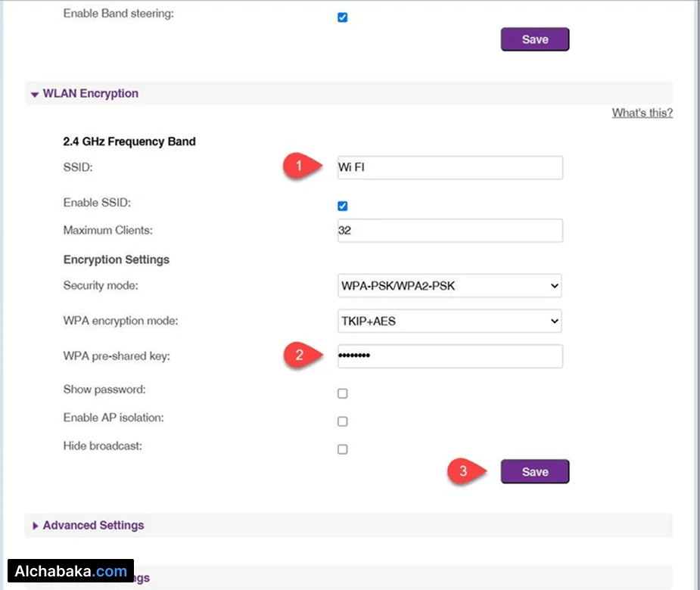700x590 pixels.
Task: Click the red step 1 marker
Action: (298, 167)
